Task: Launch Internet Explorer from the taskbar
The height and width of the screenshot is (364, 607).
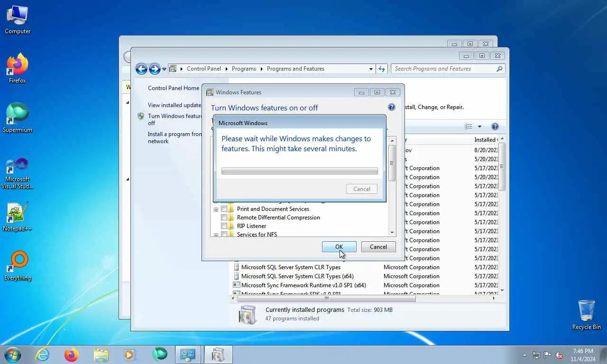Action: tap(42, 355)
